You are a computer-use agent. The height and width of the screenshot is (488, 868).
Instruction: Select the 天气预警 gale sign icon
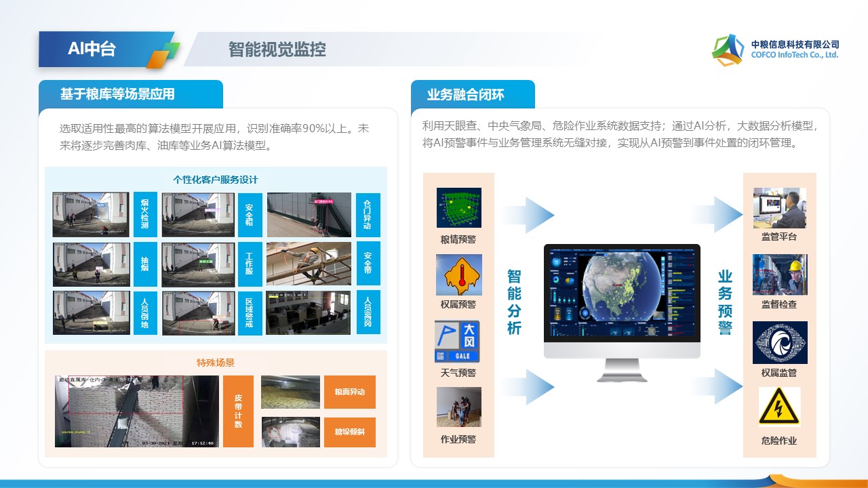tap(457, 342)
